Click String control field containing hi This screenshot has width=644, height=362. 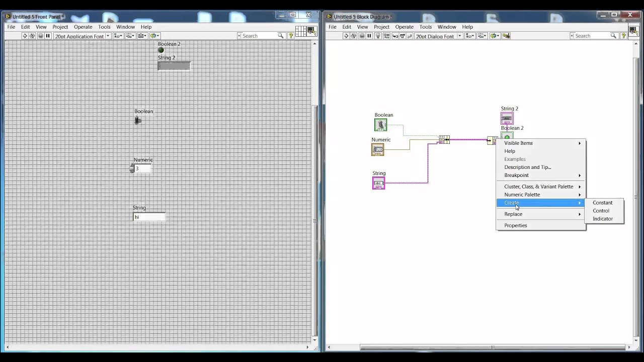[x=149, y=217]
